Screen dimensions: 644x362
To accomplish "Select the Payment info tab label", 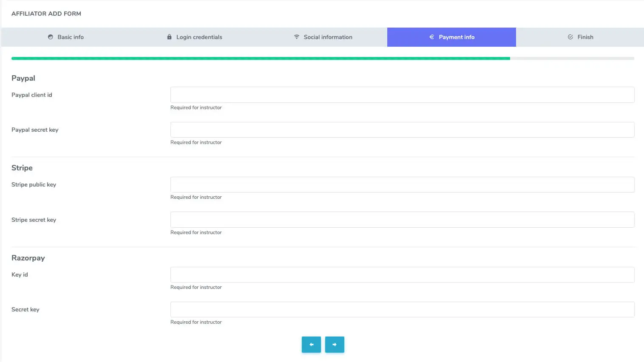I will (457, 37).
